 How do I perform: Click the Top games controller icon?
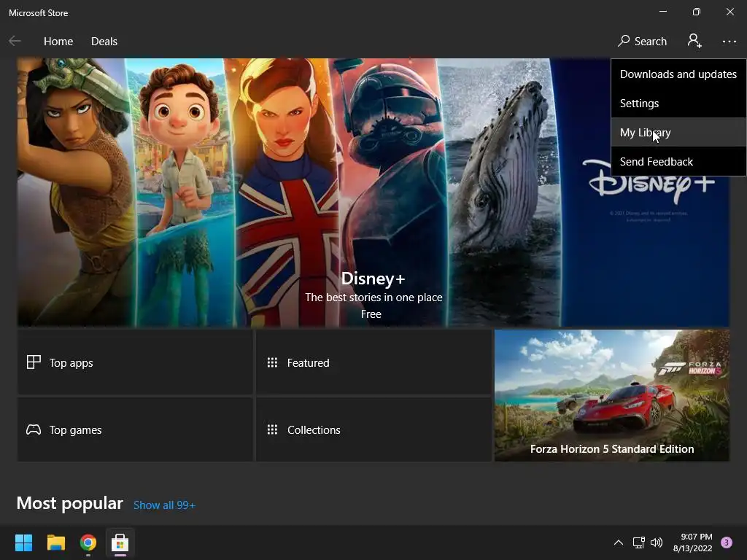34,429
